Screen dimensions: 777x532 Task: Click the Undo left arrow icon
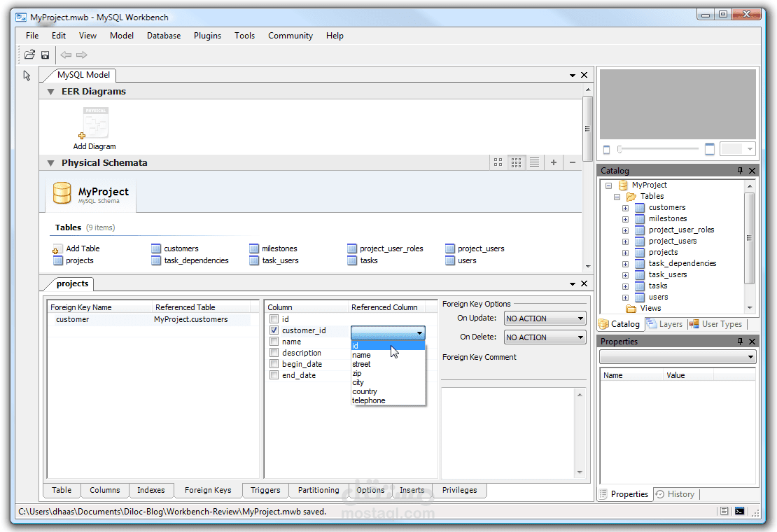(x=66, y=55)
